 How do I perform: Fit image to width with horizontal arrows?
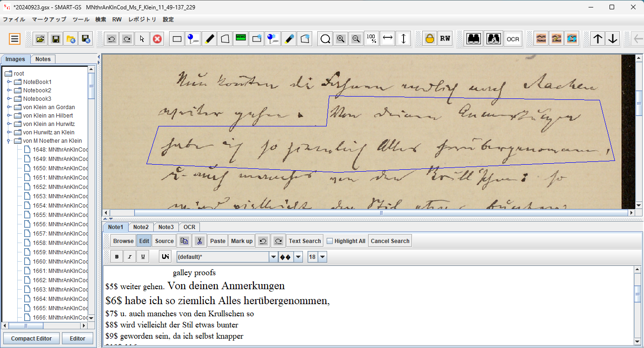(x=387, y=39)
